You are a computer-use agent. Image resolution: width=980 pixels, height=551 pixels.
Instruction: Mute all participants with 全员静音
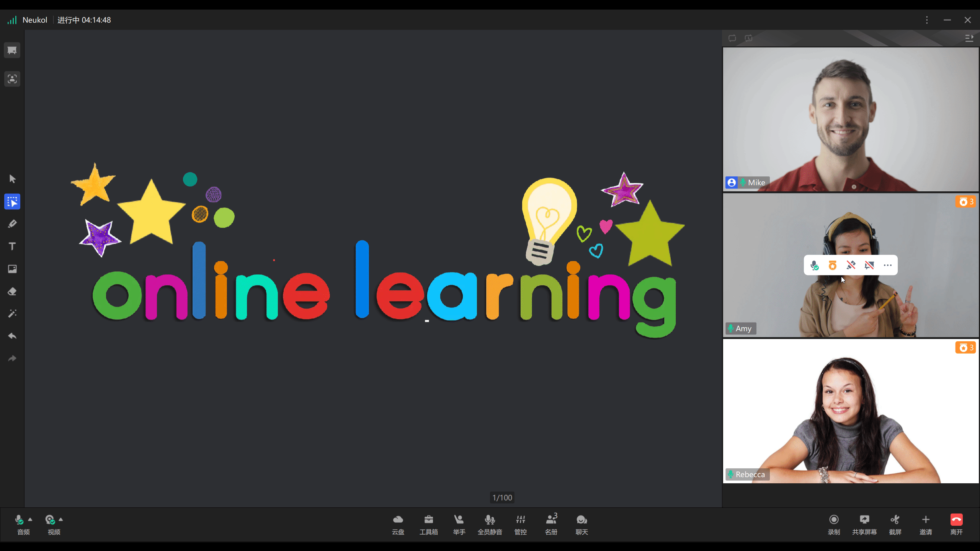point(490,525)
